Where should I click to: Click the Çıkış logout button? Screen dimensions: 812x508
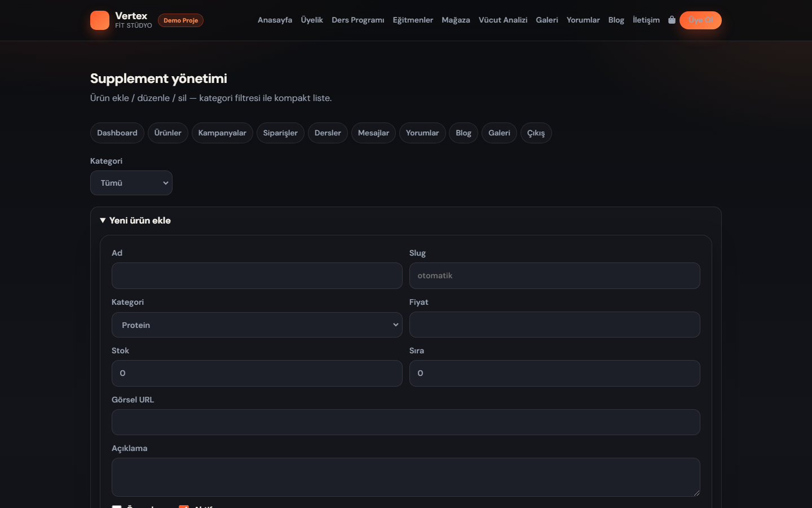(536, 133)
